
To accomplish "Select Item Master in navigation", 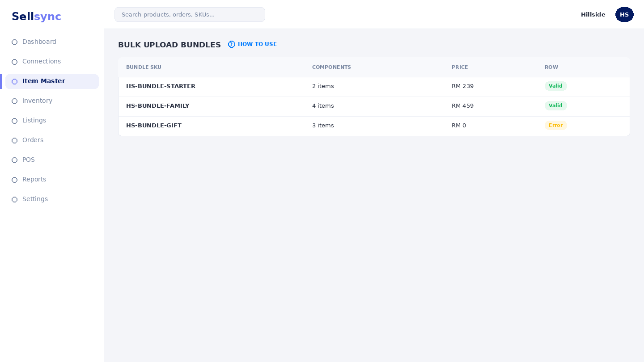I will 52,81.
